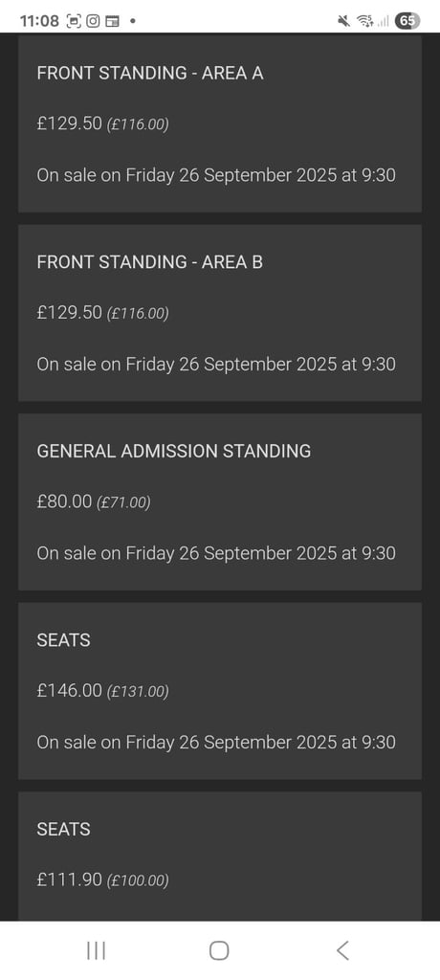This screenshot has height=980, width=440.
Task: Tap the battery level indicator
Action: pos(407,21)
